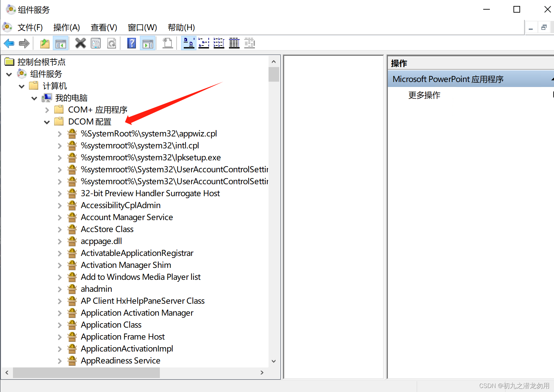Restore the inner MDI console window
The height and width of the screenshot is (392, 554).
(x=544, y=28)
